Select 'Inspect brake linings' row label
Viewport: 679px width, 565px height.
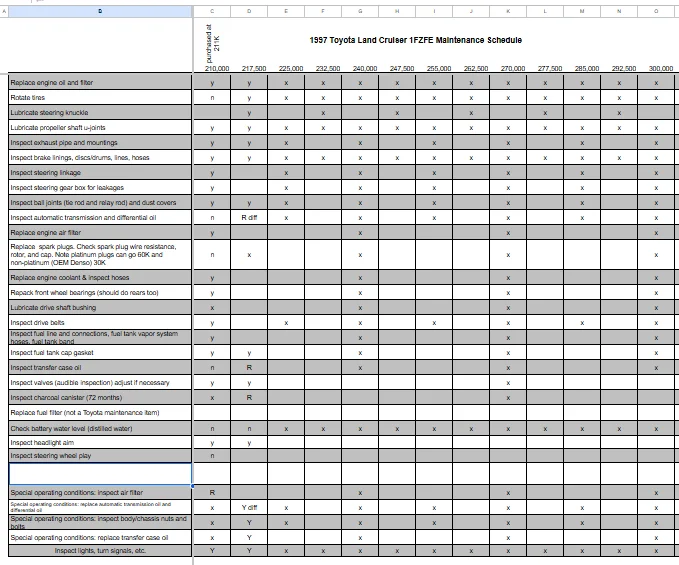click(100, 158)
